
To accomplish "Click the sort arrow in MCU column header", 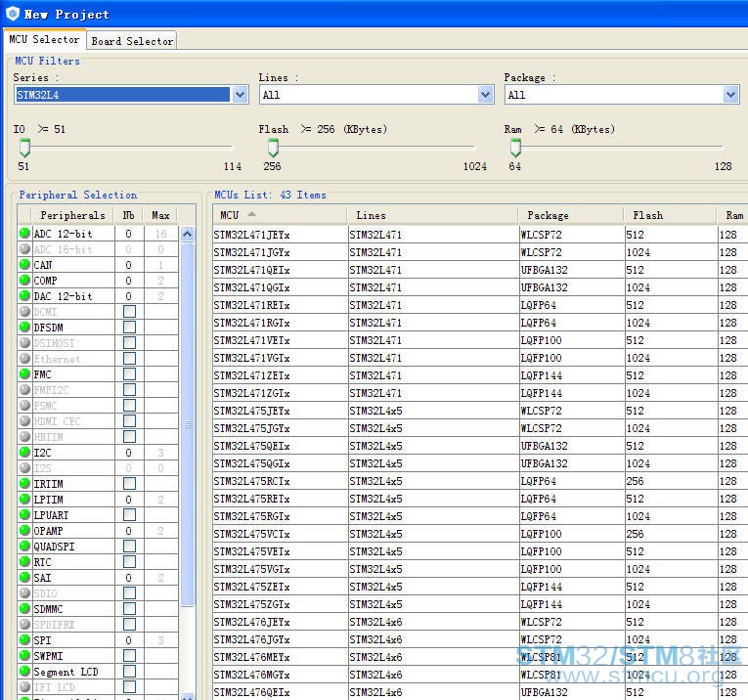I will pyautogui.click(x=252, y=214).
